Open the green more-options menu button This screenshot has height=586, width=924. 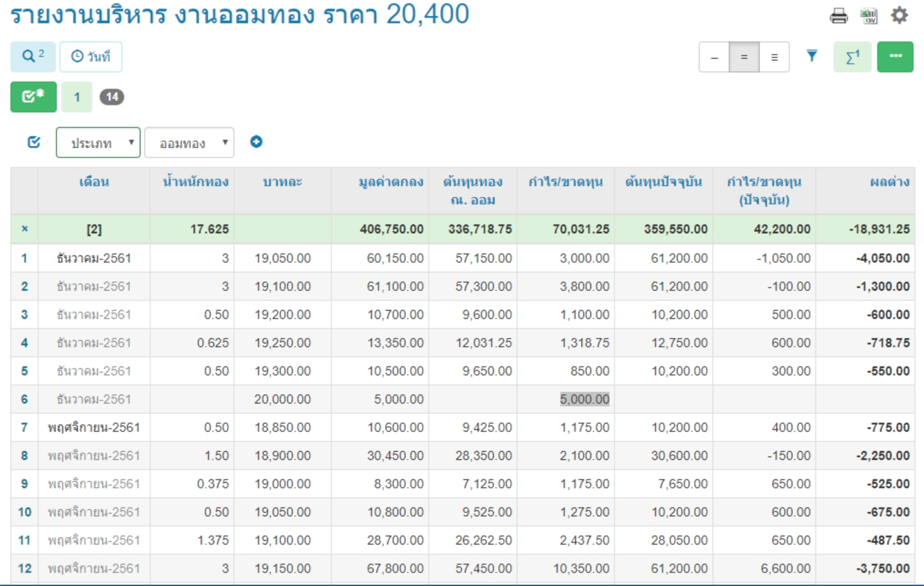(895, 57)
